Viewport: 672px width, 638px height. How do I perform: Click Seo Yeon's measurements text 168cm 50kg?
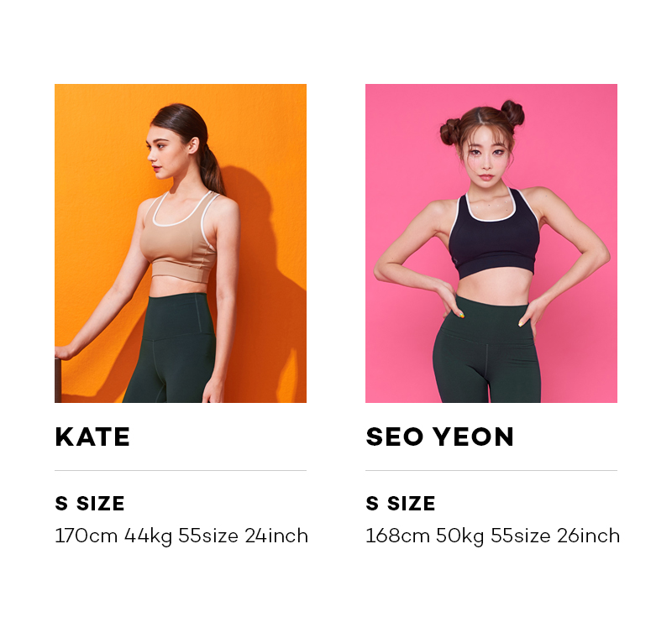[425, 536]
